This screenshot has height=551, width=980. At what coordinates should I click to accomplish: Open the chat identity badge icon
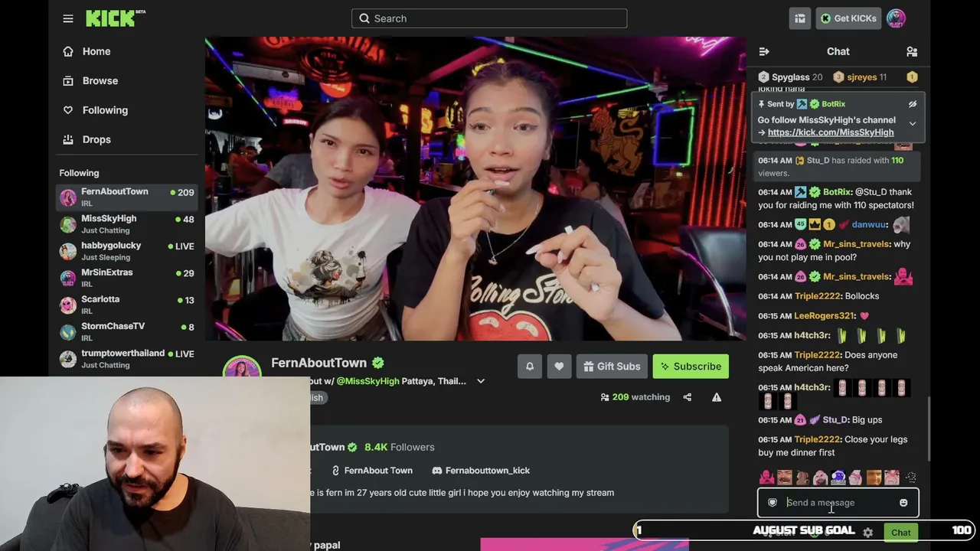click(x=773, y=503)
